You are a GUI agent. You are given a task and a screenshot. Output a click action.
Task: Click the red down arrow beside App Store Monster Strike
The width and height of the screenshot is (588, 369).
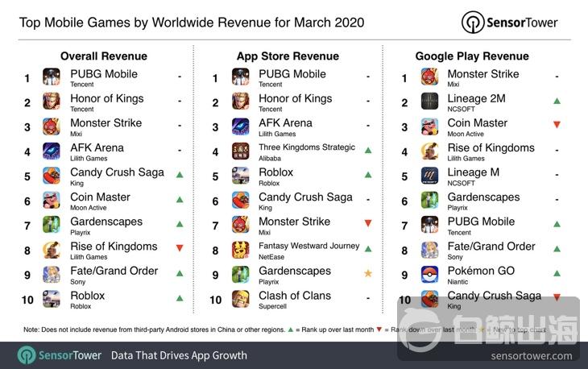click(368, 223)
